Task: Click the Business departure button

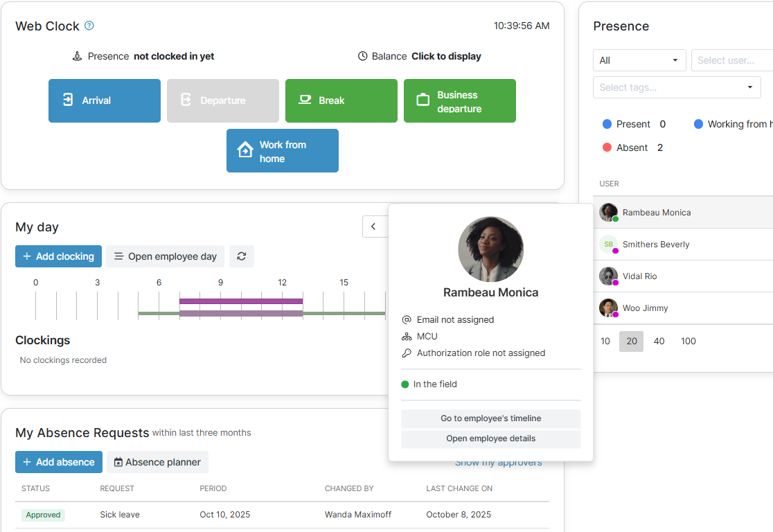Action: coord(460,100)
